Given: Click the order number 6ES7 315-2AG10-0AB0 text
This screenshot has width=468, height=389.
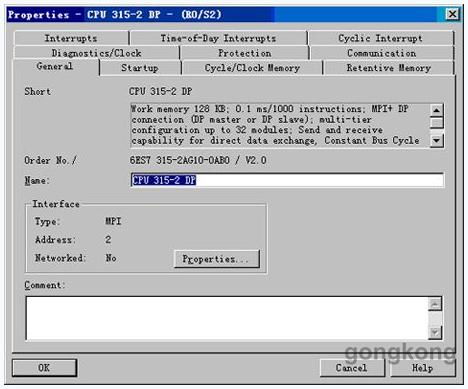Looking at the screenshot, I should coord(180,160).
